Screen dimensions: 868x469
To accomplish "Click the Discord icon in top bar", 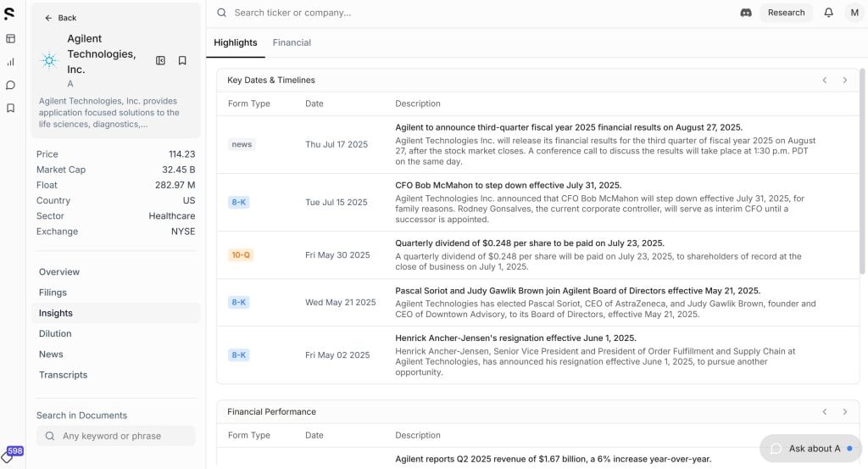I will 746,13.
